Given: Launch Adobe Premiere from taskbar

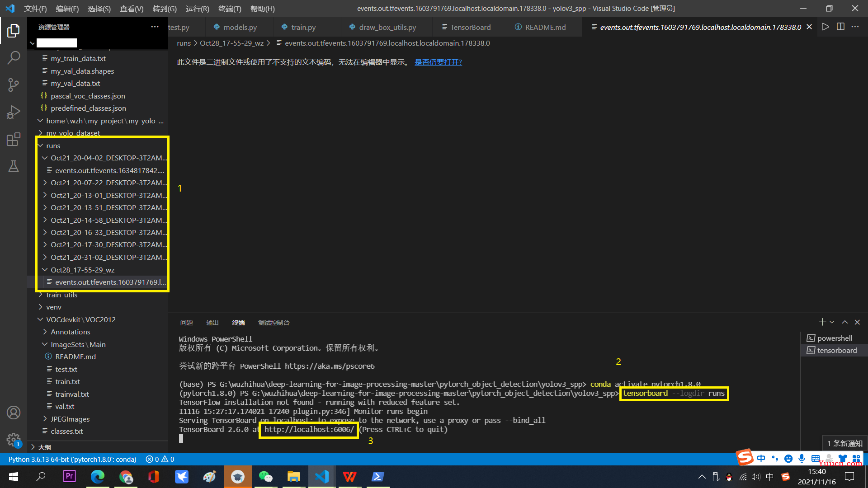Looking at the screenshot, I should 69,477.
